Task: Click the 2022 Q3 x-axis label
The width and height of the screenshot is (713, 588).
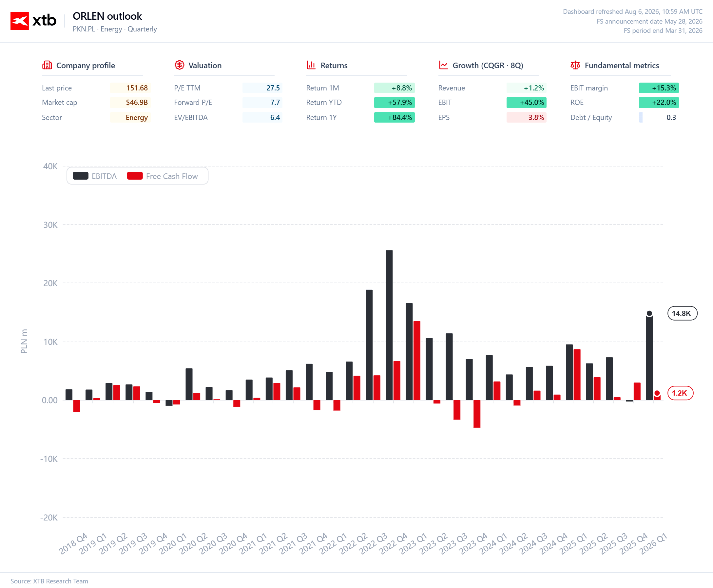Action: pyautogui.click(x=373, y=544)
